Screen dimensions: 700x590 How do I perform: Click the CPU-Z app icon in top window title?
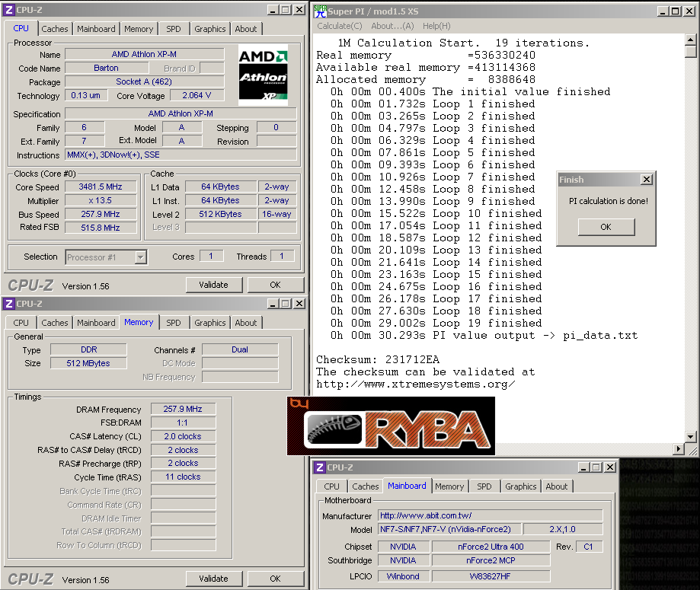pos(9,9)
